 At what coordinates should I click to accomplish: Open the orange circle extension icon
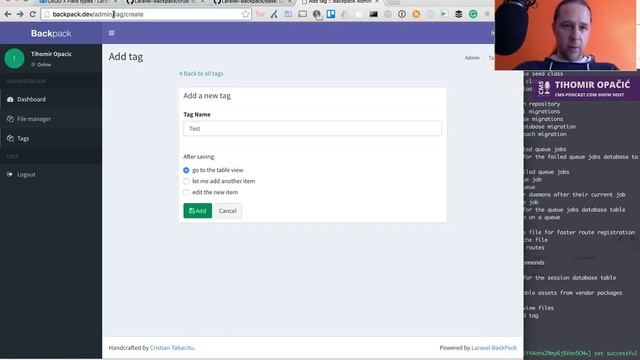[416, 14]
